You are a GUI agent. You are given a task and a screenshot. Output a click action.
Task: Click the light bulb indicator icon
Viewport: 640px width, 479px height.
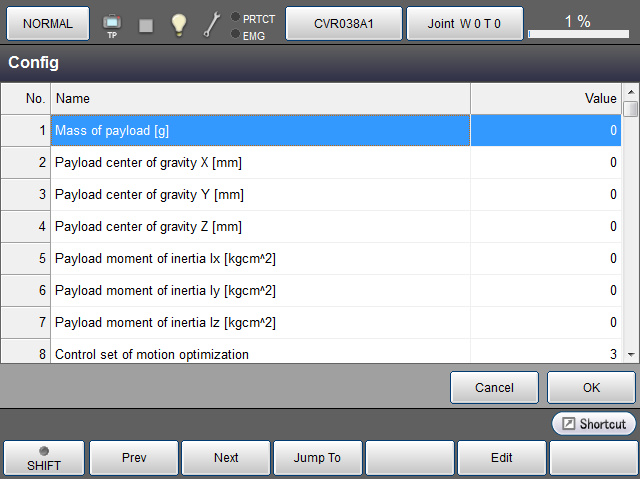[178, 25]
